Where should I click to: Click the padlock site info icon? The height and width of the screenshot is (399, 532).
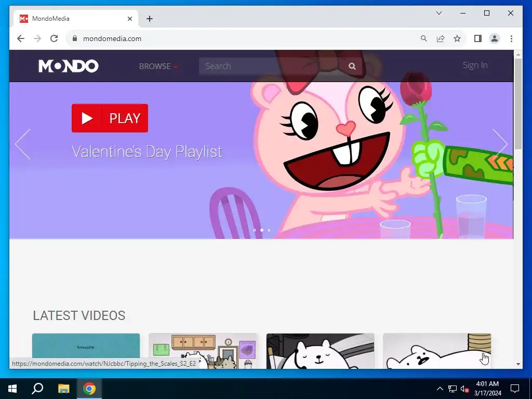[75, 38]
